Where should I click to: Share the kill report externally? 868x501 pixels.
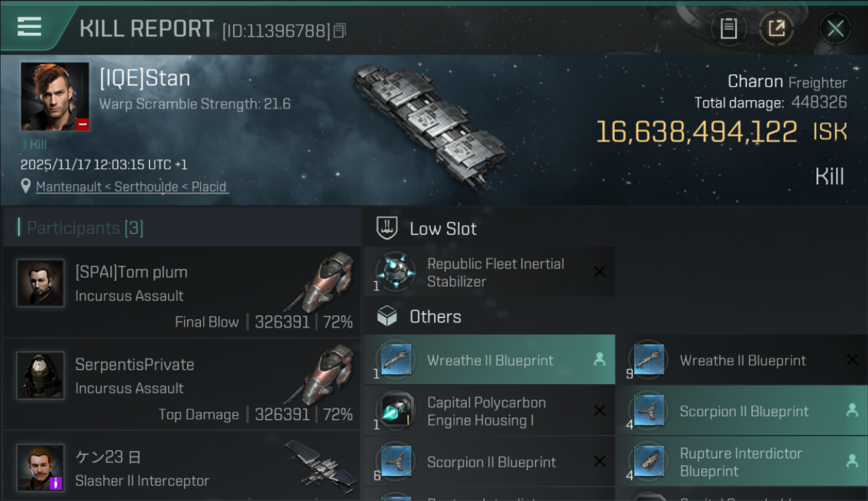(x=777, y=29)
